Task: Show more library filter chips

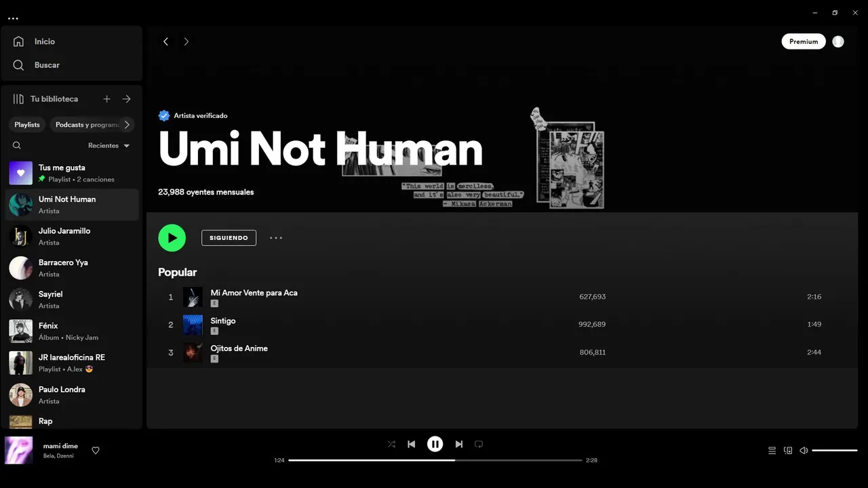Action: 127,125
